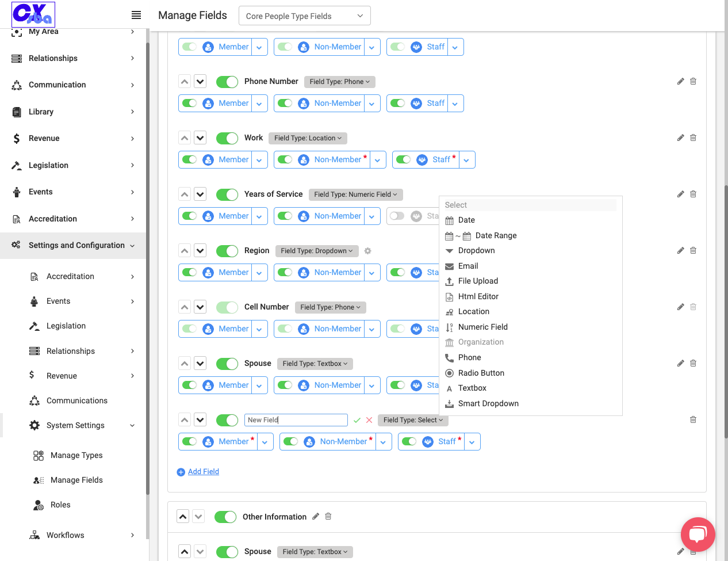This screenshot has width=728, height=561.
Task: Delete the Years of Service field
Action: click(693, 194)
